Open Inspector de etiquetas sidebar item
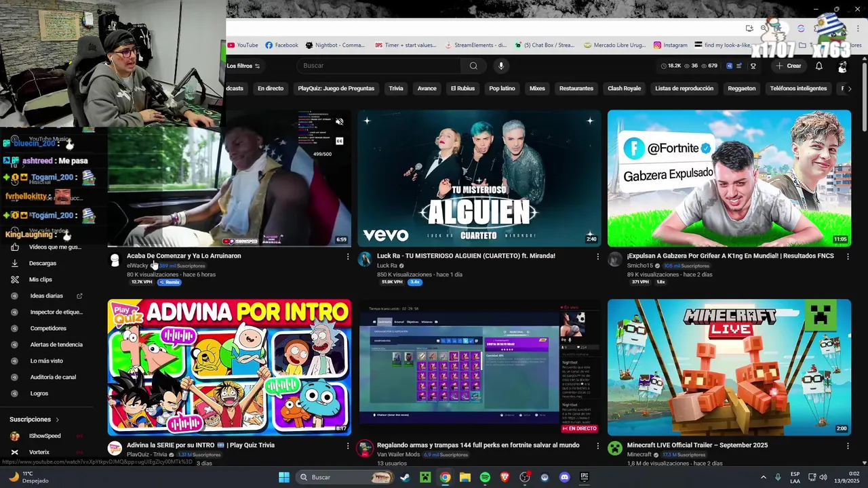 pos(56,312)
